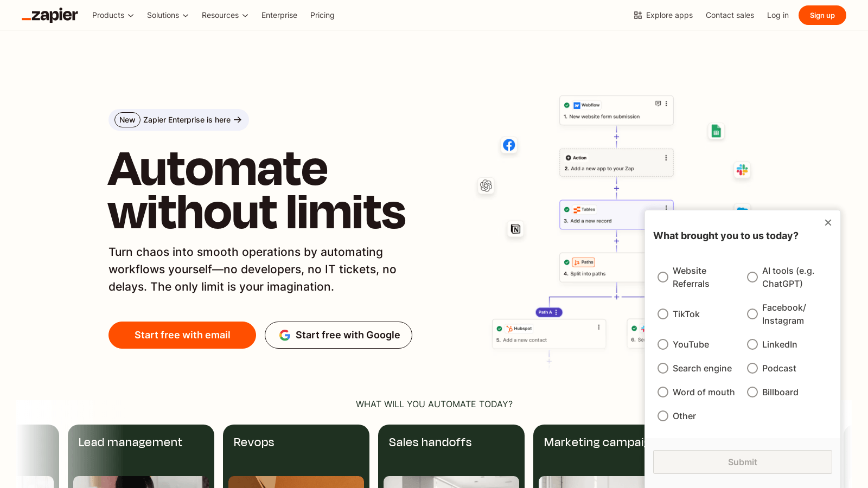Click the Slack app icon
The width and height of the screenshot is (868, 488).
[742, 170]
